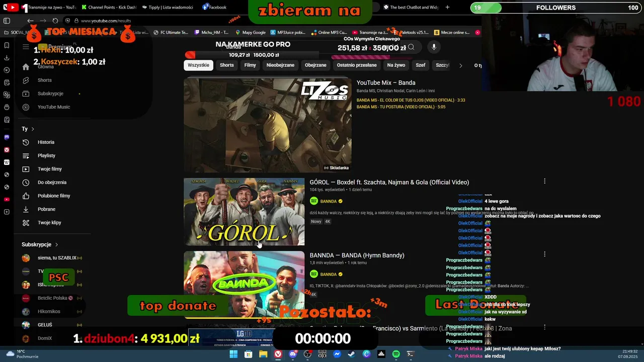Image resolution: width=644 pixels, height=362 pixels.
Task: Open the weather widget showing 16°C
Action: [20, 354]
